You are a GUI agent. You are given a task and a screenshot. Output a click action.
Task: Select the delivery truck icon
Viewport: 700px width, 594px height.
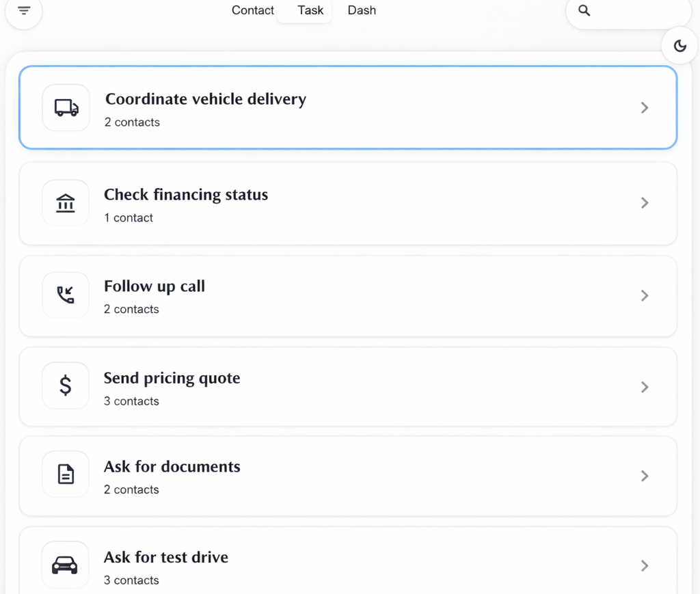(x=65, y=107)
